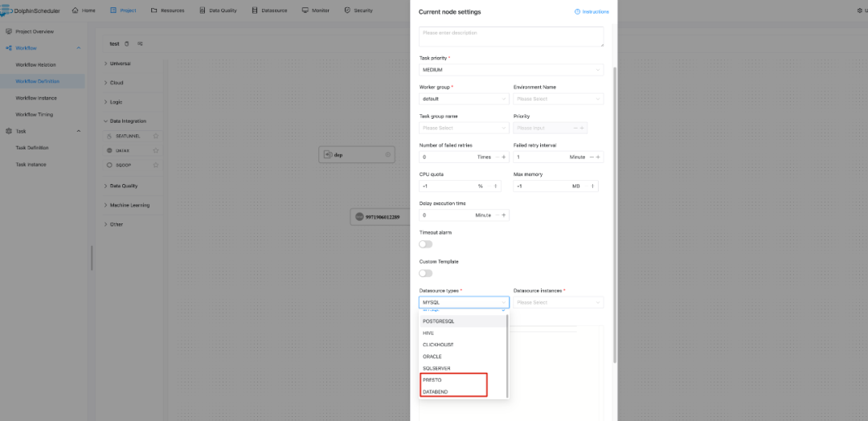
Task: Favorite the SQOOP task star
Action: pos(156,165)
